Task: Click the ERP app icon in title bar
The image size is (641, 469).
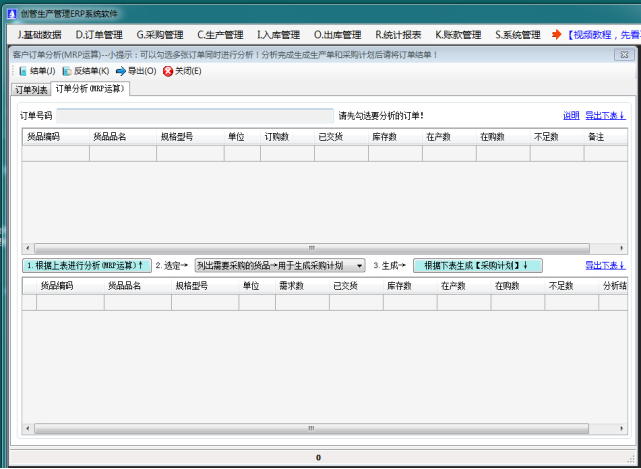Action: [x=10, y=13]
